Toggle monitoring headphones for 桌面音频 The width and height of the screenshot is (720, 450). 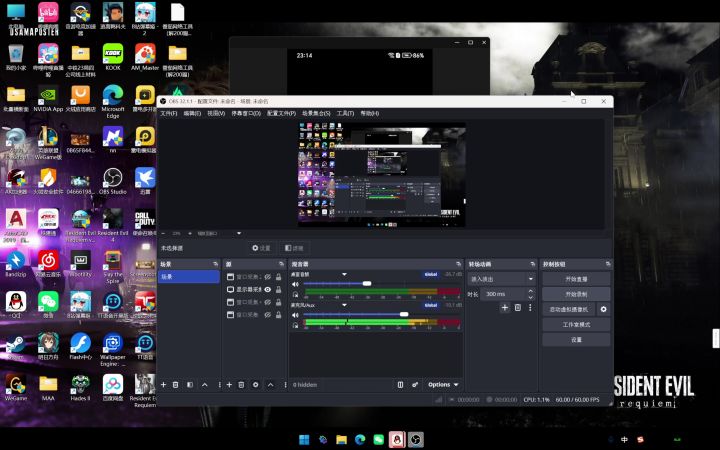click(x=295, y=294)
